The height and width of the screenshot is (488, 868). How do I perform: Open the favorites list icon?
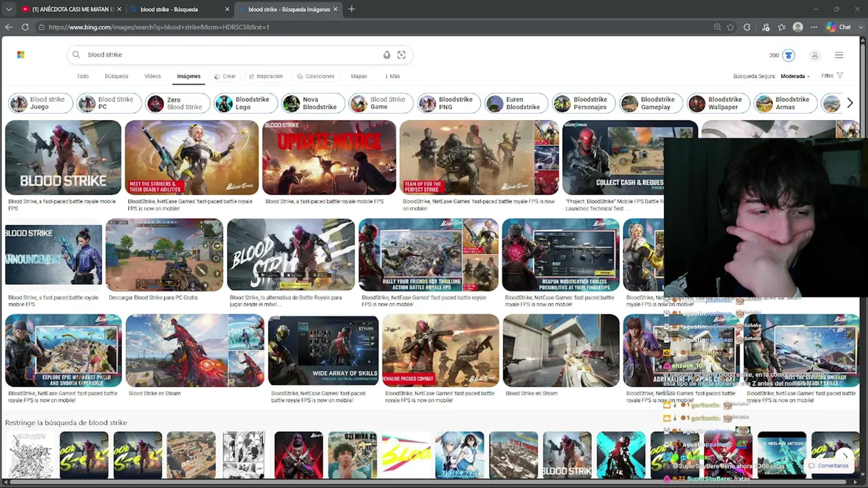pos(782,27)
